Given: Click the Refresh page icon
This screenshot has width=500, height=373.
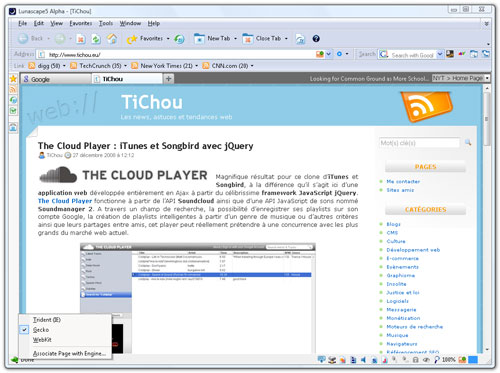Looking at the screenshot, I should pos(96,39).
